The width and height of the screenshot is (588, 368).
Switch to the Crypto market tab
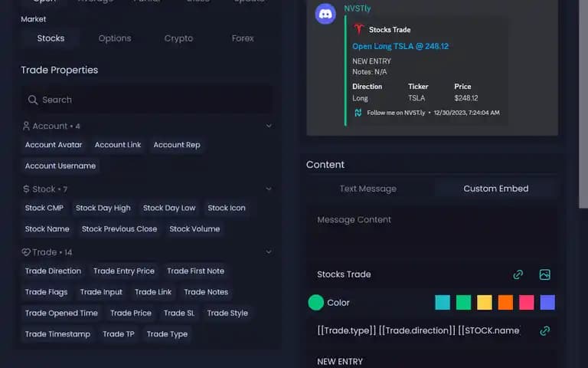click(x=178, y=38)
